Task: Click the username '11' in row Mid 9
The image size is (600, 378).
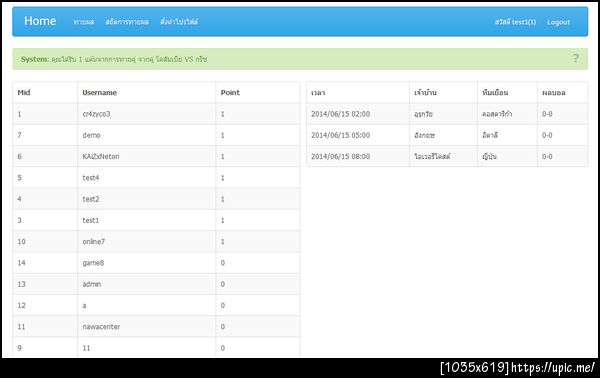Action: (86, 348)
